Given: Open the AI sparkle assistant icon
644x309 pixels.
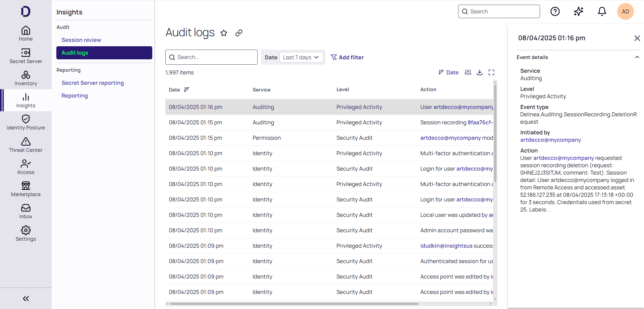Looking at the screenshot, I should click(579, 11).
